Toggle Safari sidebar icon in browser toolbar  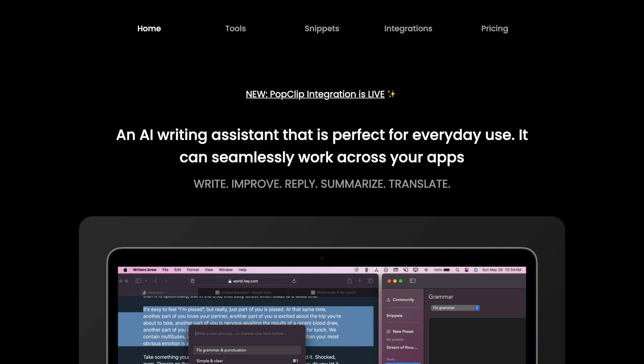(x=138, y=281)
